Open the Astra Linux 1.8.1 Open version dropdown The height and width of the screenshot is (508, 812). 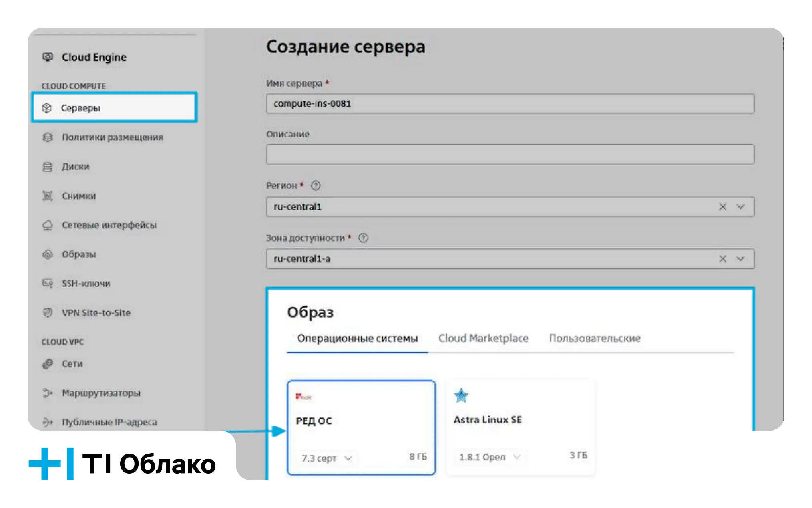[489, 457]
